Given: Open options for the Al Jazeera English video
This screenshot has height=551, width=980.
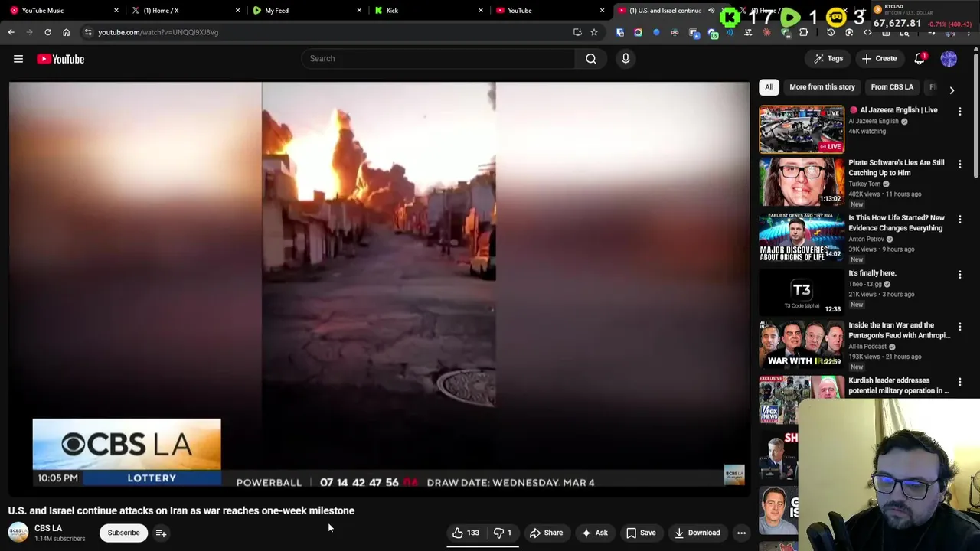Looking at the screenshot, I should pyautogui.click(x=959, y=112).
